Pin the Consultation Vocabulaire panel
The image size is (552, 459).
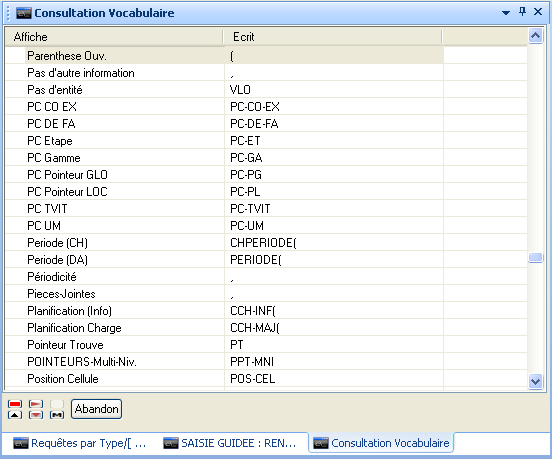(x=522, y=12)
